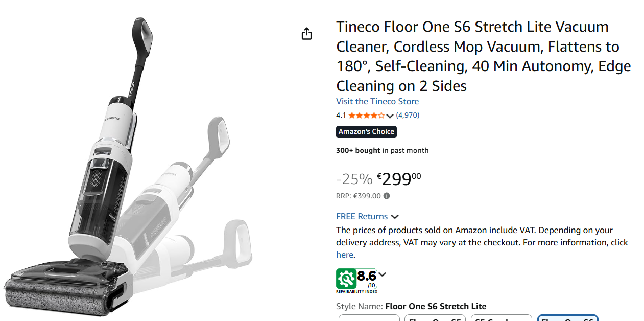This screenshot has width=644, height=321.
Task: Open the rating breakdown chevron beside the stars
Action: pos(390,116)
